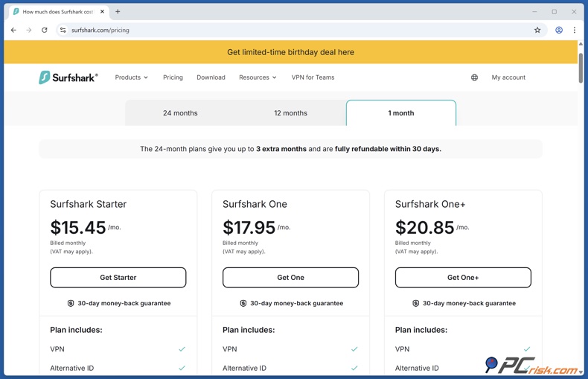This screenshot has width=588, height=379.
Task: View site information icon in address bar
Action: [x=63, y=31]
